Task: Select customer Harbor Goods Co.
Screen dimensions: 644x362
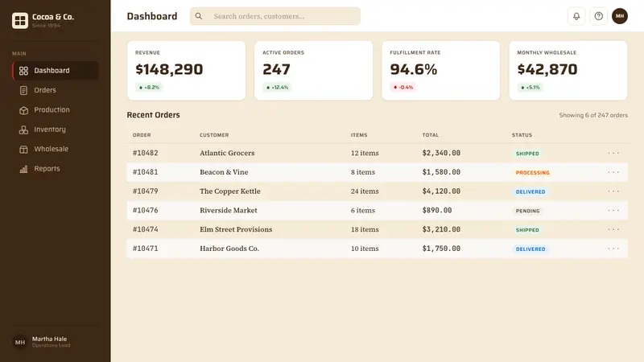Action: [229, 249]
